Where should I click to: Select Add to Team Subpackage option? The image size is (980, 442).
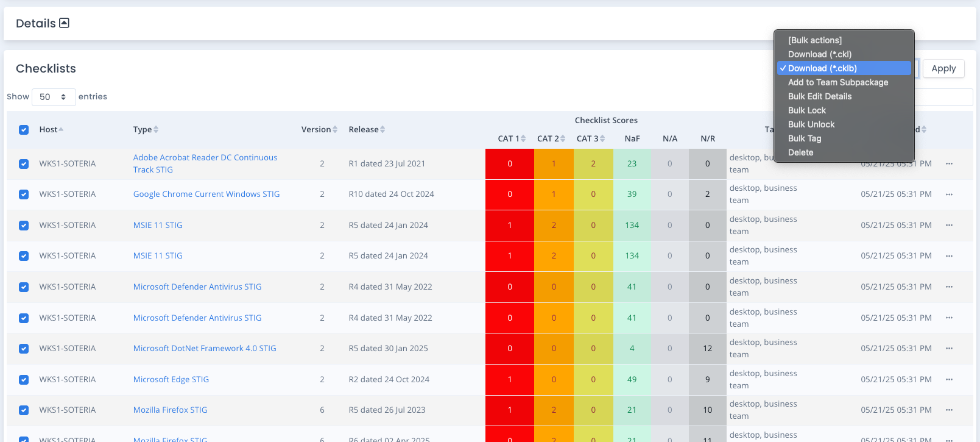[844, 82]
